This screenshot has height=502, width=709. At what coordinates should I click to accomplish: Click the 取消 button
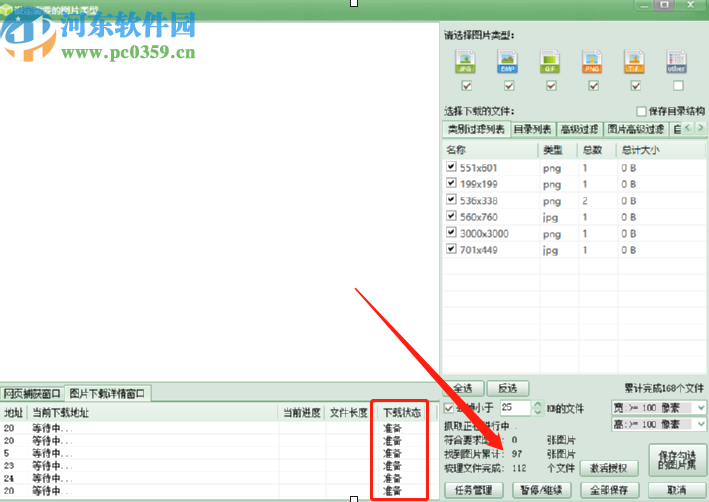[x=677, y=490]
